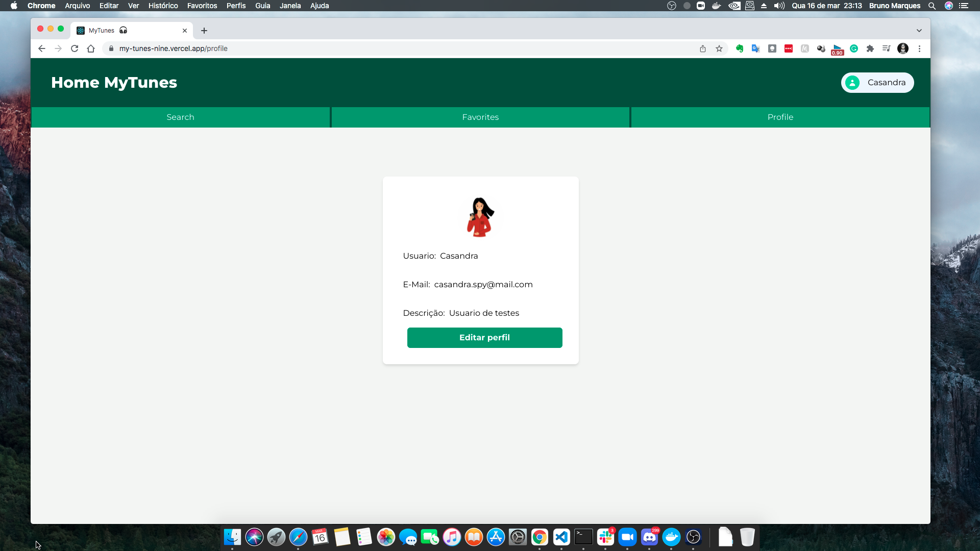This screenshot has width=980, height=551.
Task: Reload the page with refresh icon
Action: (x=75, y=48)
